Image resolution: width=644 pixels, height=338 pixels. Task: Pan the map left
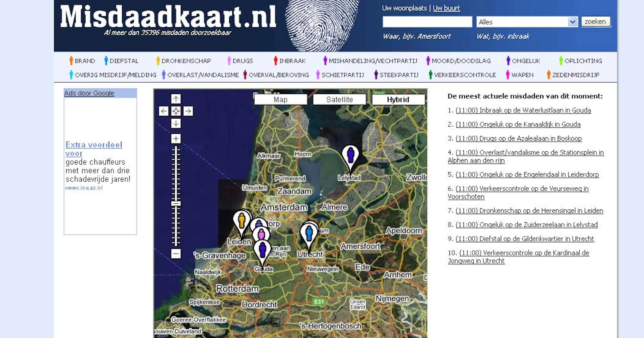pyautogui.click(x=164, y=111)
